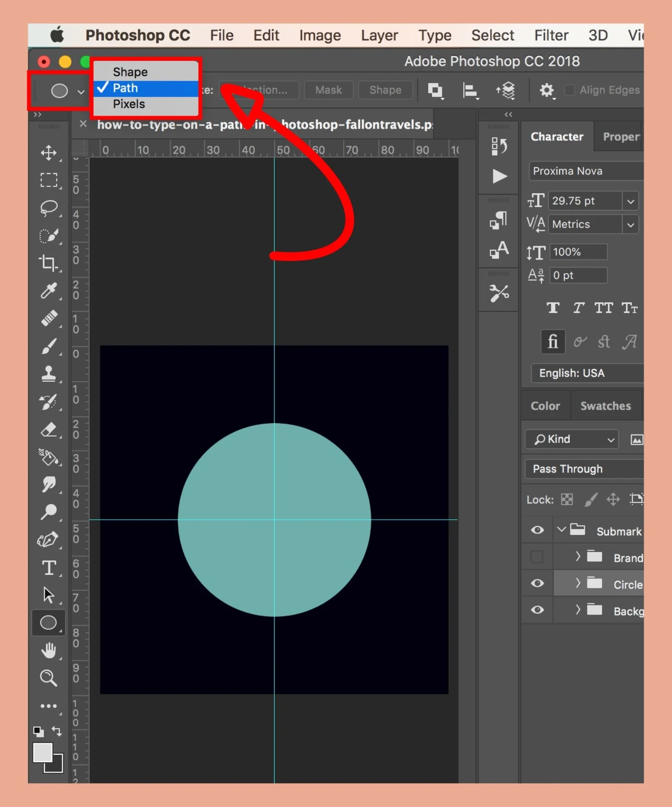
Task: Toggle All Caps text style
Action: pyautogui.click(x=603, y=308)
